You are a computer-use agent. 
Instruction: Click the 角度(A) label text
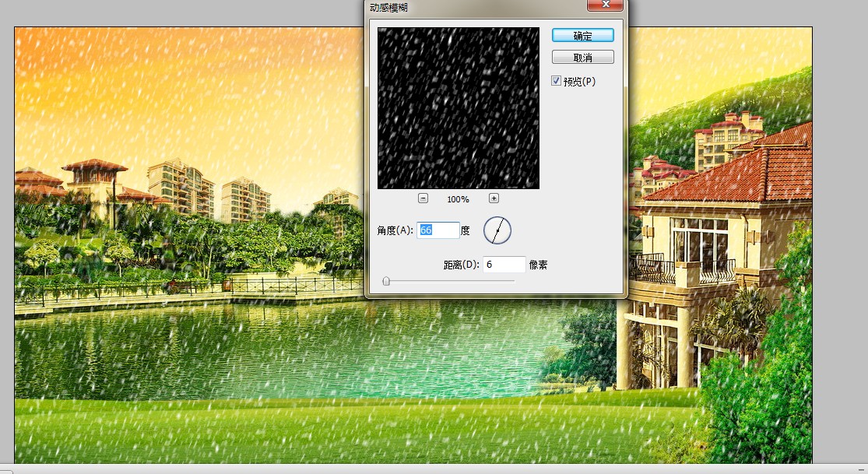395,230
